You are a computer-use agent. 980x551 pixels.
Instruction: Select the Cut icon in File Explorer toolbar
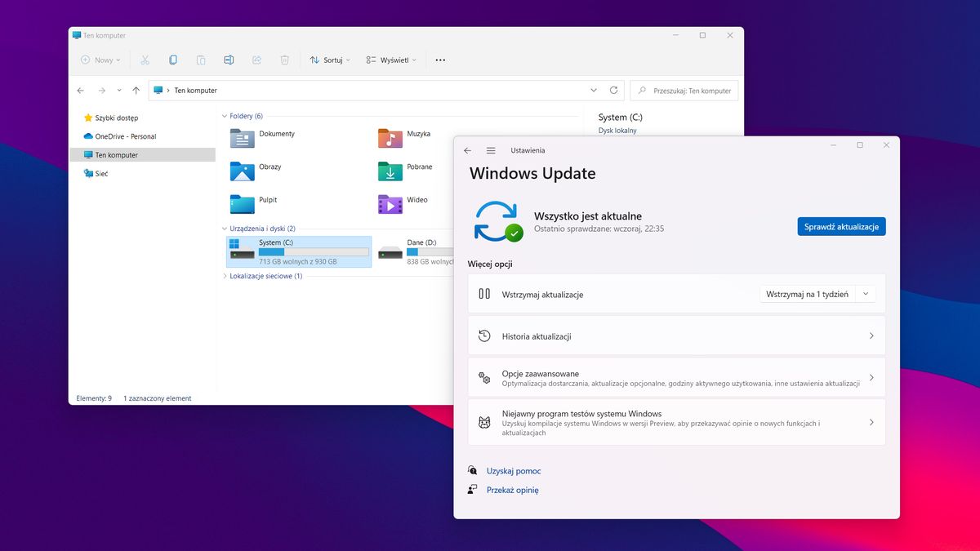(145, 60)
